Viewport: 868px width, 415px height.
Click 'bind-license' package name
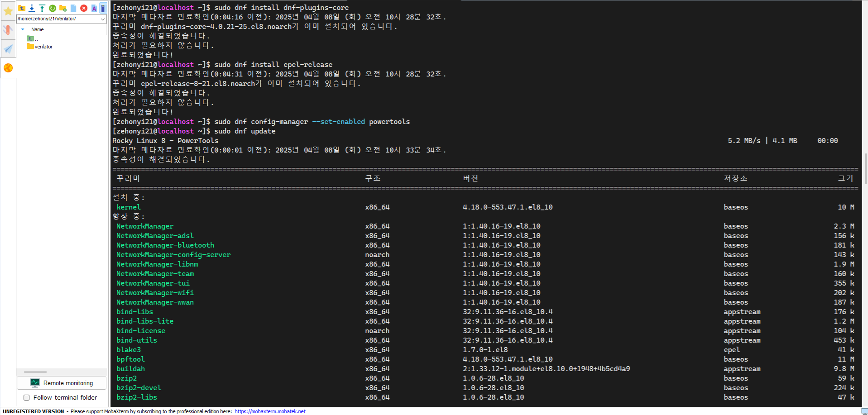(141, 331)
